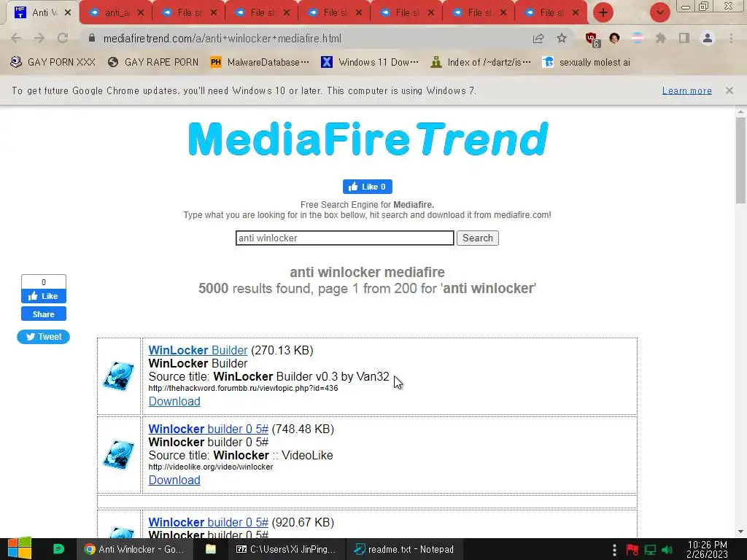Image resolution: width=747 pixels, height=560 pixels.
Task: Select the videolike.org/video/winlocker URL text
Action: tap(211, 467)
